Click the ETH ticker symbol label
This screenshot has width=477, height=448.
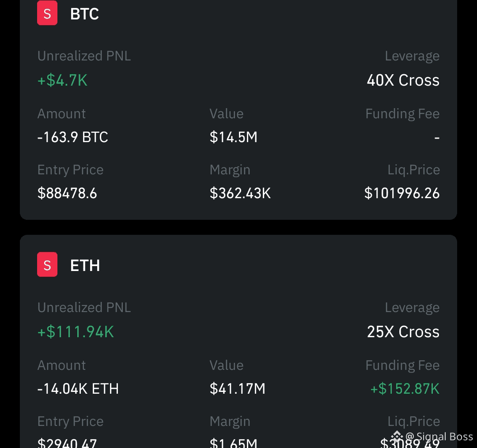pos(85,265)
